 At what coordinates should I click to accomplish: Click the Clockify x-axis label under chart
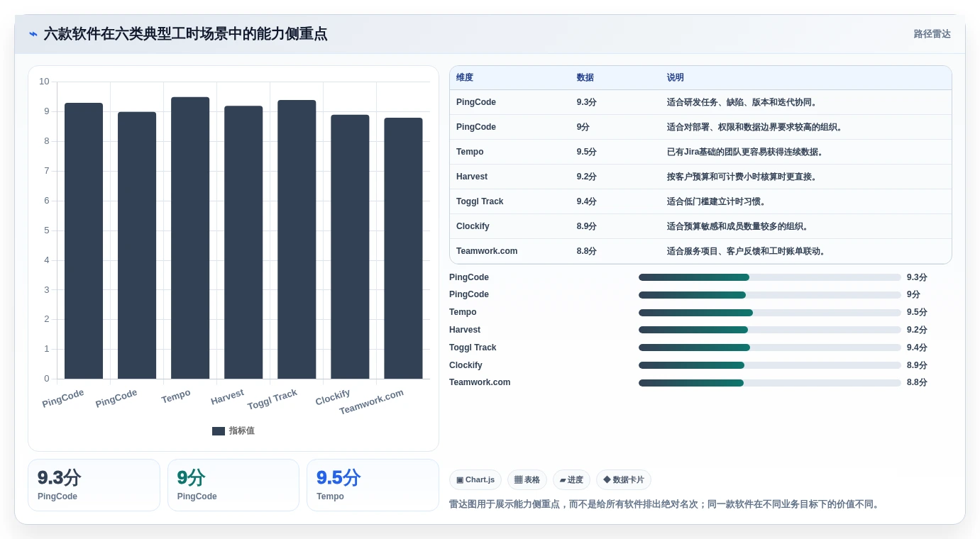point(333,398)
